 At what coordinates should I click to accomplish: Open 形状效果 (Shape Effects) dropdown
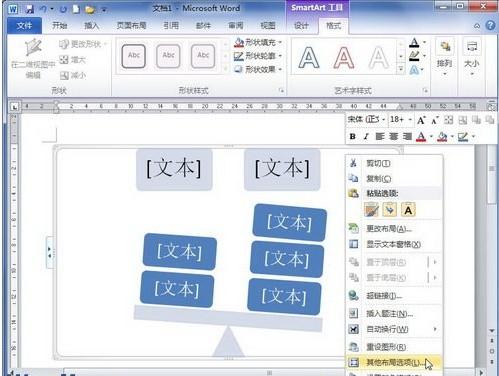[258, 69]
